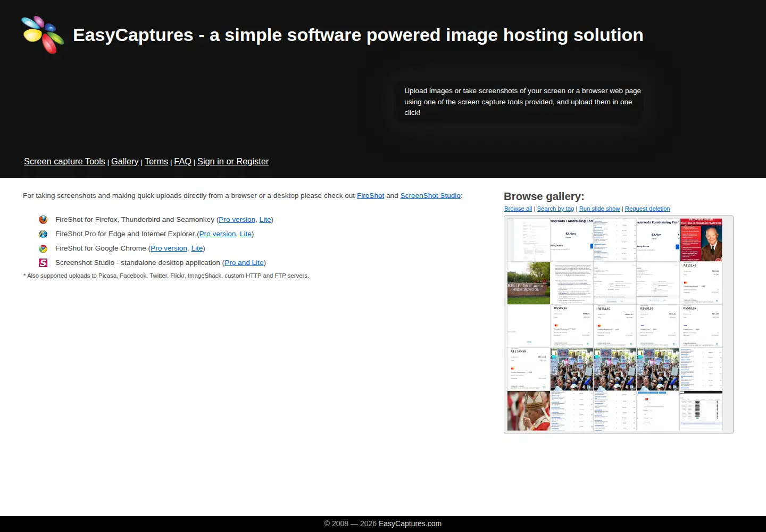Open the R$ 470,30 receipt thumbnail
The width and height of the screenshot is (766, 532).
tap(658, 326)
